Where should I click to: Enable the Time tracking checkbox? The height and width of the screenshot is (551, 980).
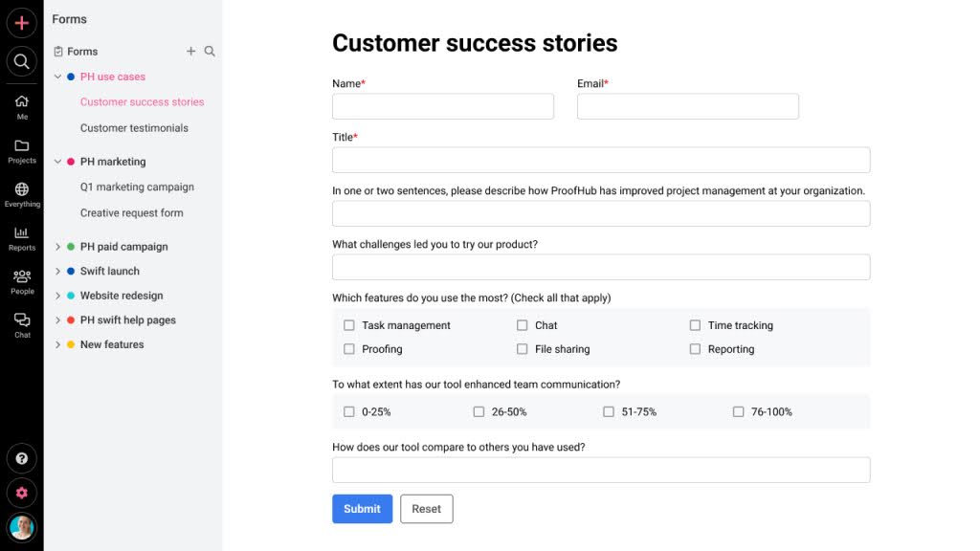[695, 325]
